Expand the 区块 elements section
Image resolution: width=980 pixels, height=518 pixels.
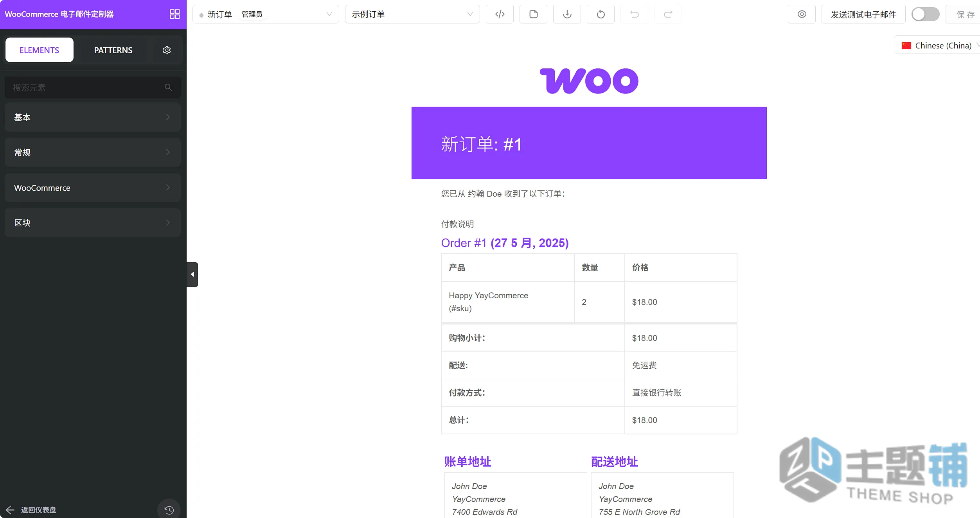pyautogui.click(x=92, y=223)
